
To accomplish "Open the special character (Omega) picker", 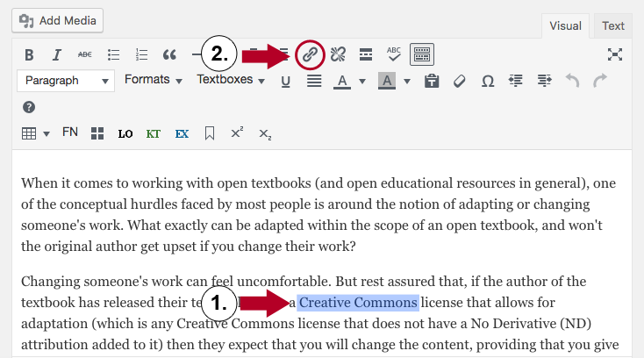I will [488, 81].
